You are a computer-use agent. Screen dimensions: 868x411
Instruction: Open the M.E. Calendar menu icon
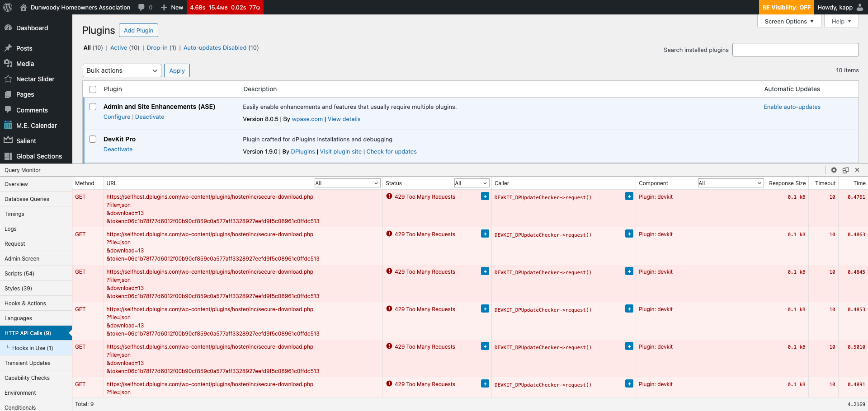coord(8,126)
